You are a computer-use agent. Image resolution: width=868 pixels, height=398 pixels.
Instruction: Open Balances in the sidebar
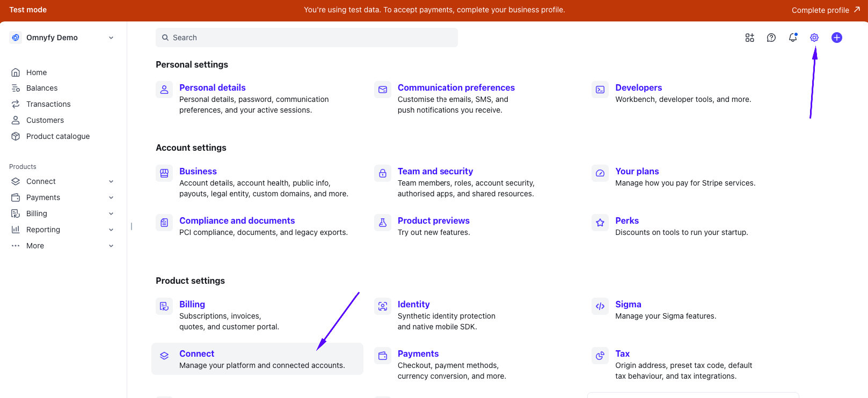(42, 88)
